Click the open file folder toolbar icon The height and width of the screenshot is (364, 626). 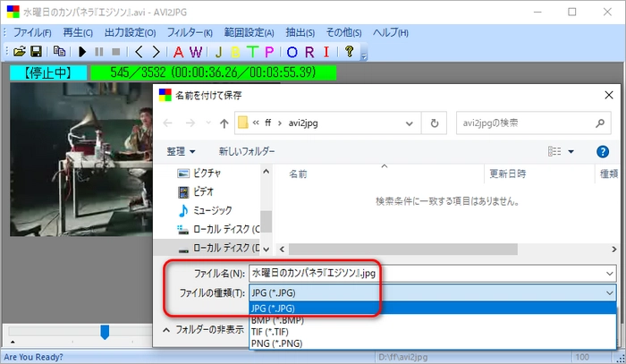[x=19, y=52]
